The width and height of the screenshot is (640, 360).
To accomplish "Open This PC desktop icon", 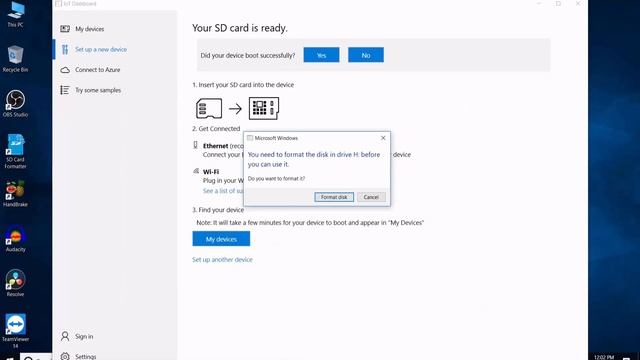I will 16,14.
